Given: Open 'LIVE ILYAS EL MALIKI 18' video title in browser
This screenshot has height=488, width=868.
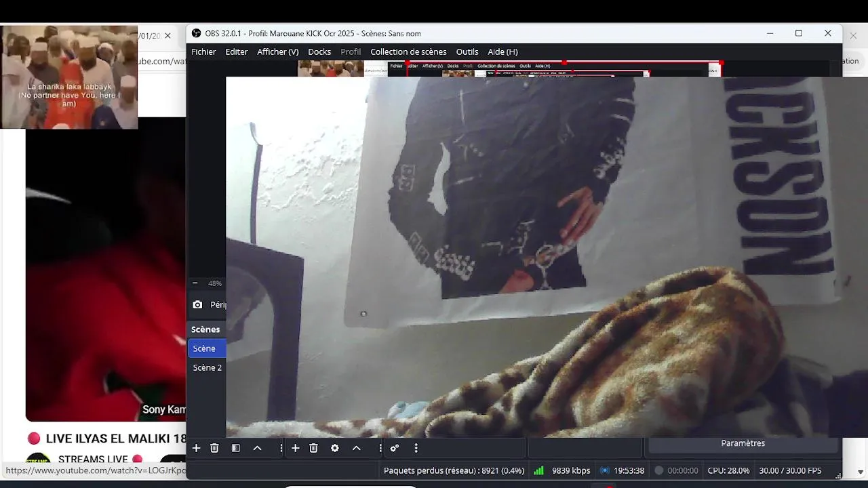Looking at the screenshot, I should point(115,439).
